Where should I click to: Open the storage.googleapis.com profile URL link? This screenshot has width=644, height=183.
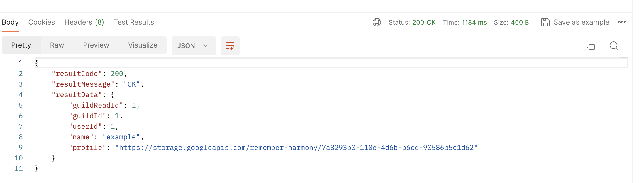click(x=296, y=148)
